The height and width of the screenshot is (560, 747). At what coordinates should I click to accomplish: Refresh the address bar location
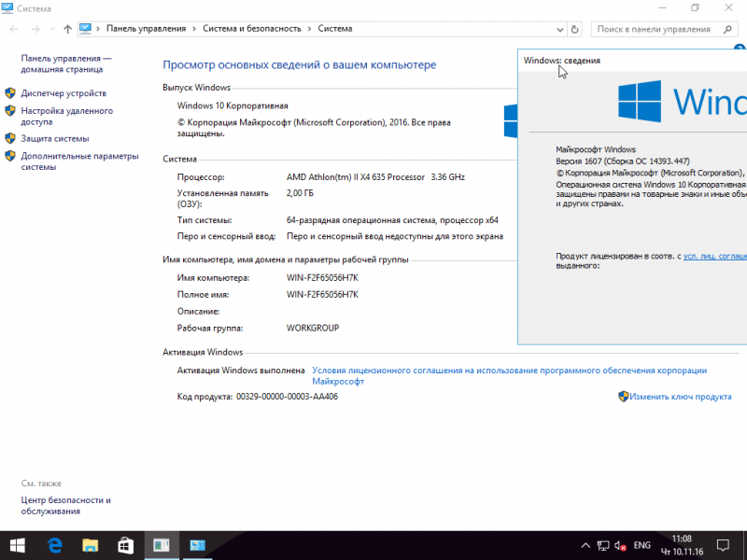coord(574,29)
